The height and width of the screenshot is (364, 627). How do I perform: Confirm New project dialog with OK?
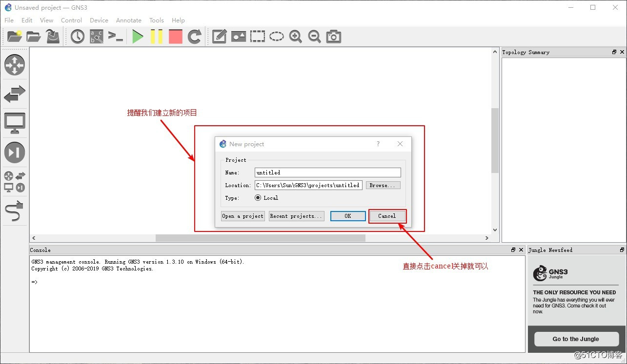point(348,216)
